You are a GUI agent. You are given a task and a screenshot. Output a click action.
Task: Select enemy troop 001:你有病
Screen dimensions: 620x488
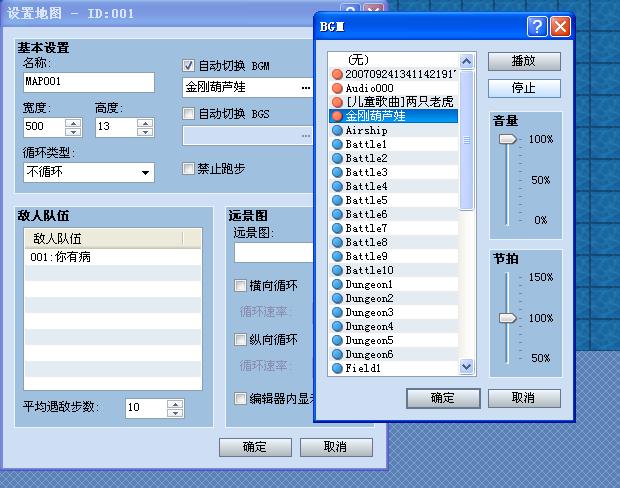pyautogui.click(x=113, y=257)
